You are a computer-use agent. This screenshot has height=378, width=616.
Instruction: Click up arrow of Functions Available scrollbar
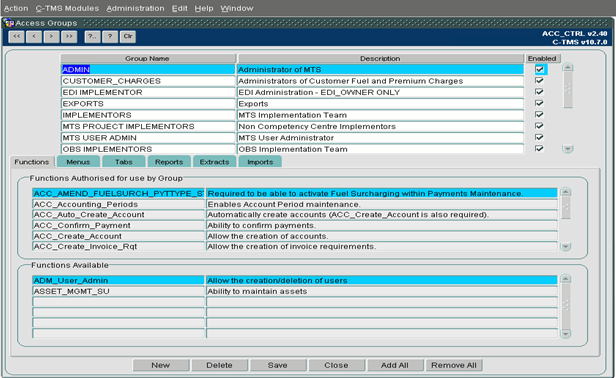click(x=566, y=279)
